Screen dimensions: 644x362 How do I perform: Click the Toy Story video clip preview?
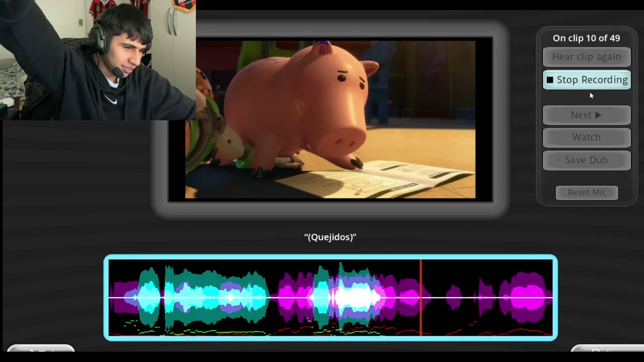[330, 120]
